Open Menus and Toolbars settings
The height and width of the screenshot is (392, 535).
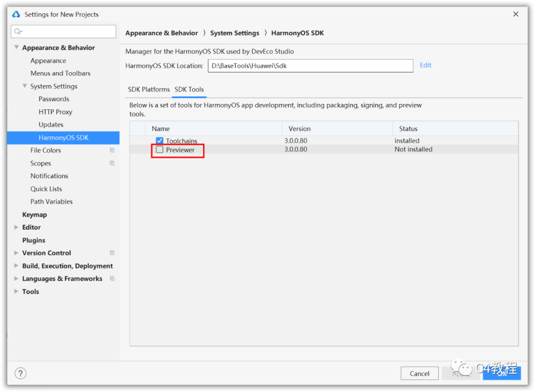coord(60,73)
